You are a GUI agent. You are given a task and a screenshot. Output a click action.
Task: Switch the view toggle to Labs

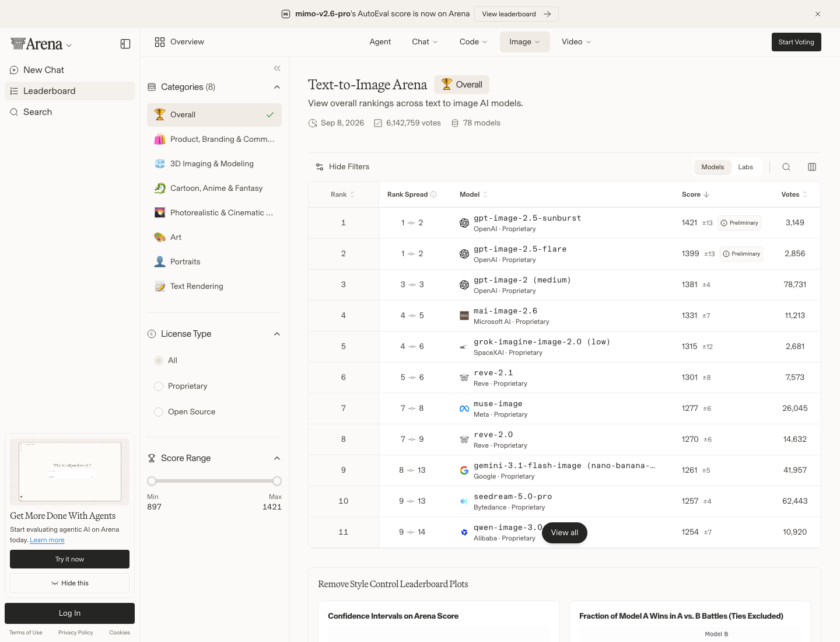tap(745, 167)
